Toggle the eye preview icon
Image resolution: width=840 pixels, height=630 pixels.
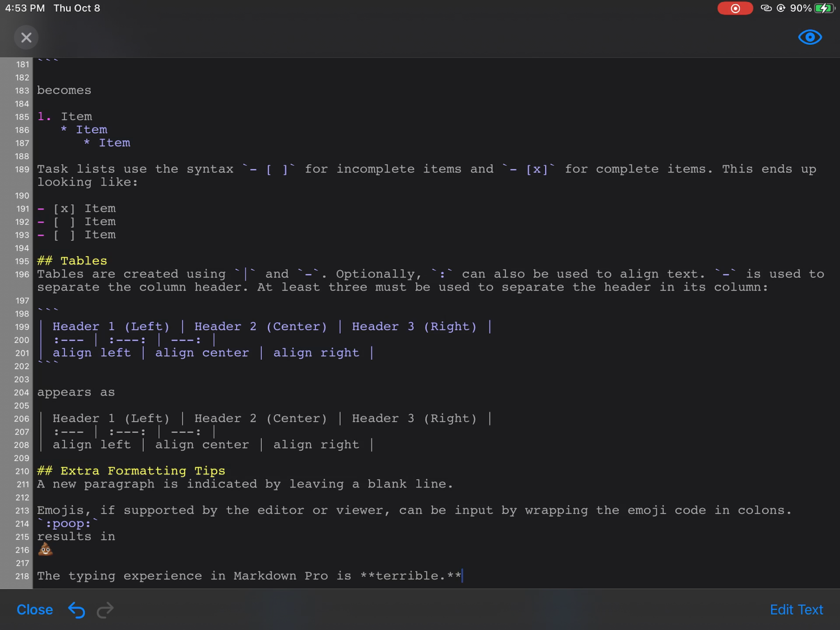coord(810,37)
